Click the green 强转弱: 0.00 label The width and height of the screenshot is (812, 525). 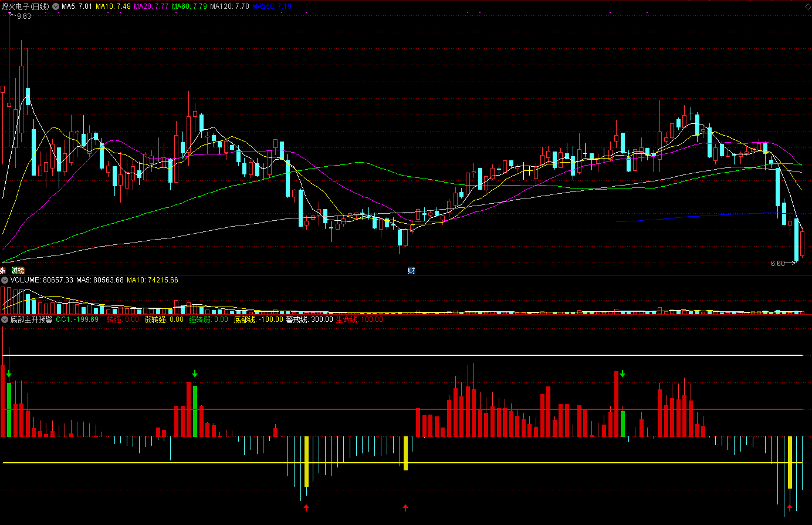[208, 319]
